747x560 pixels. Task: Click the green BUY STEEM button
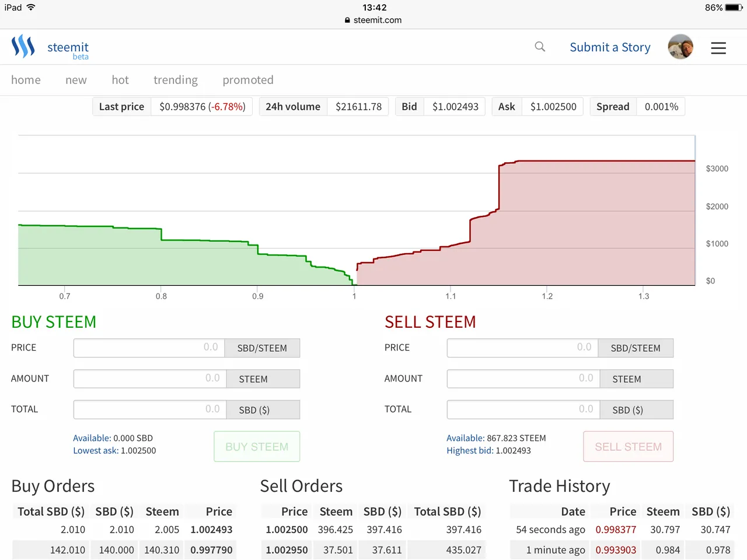pos(257,447)
